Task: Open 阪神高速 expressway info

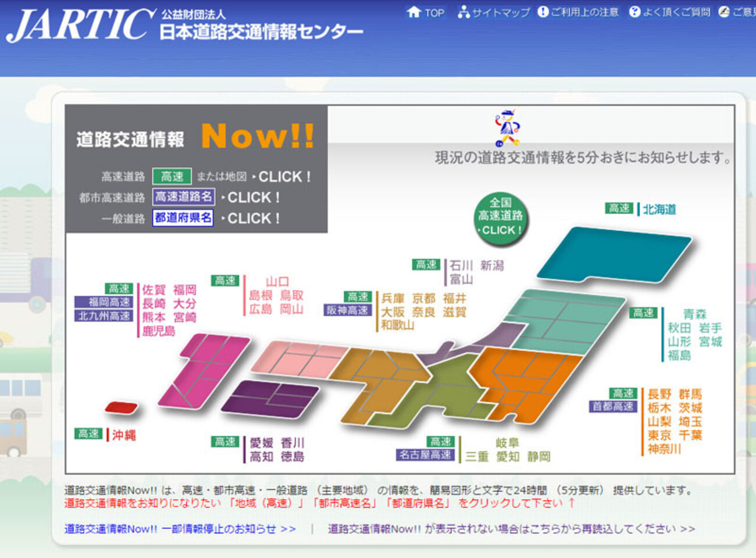Action: point(348,310)
